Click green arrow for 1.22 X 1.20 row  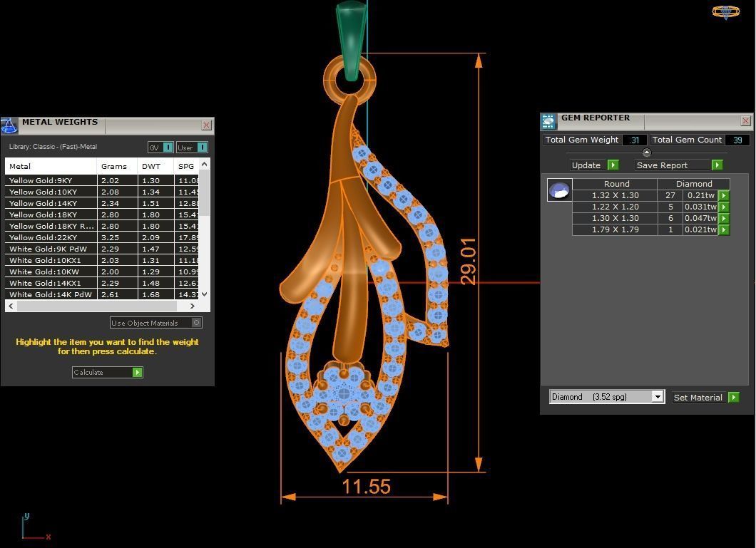[x=724, y=207]
